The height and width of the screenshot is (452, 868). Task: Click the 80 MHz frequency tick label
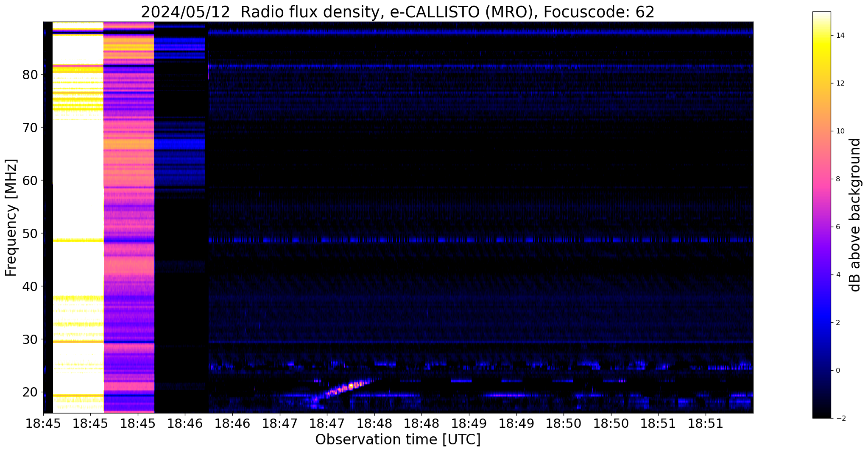pyautogui.click(x=31, y=75)
